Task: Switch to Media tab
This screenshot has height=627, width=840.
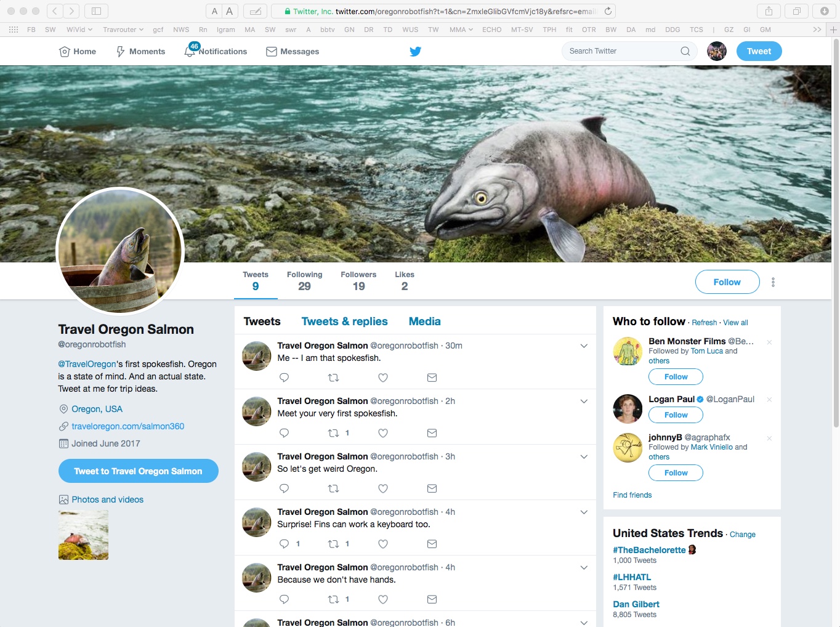Action: click(x=424, y=322)
